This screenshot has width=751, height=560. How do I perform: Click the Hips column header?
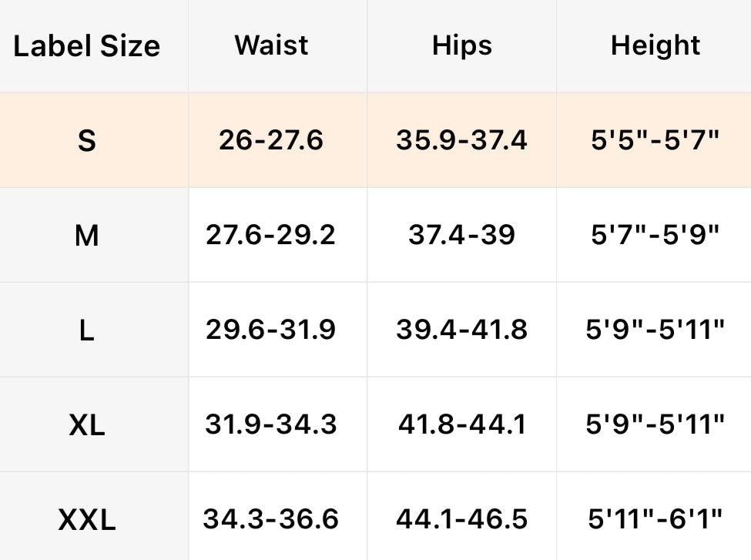click(461, 45)
